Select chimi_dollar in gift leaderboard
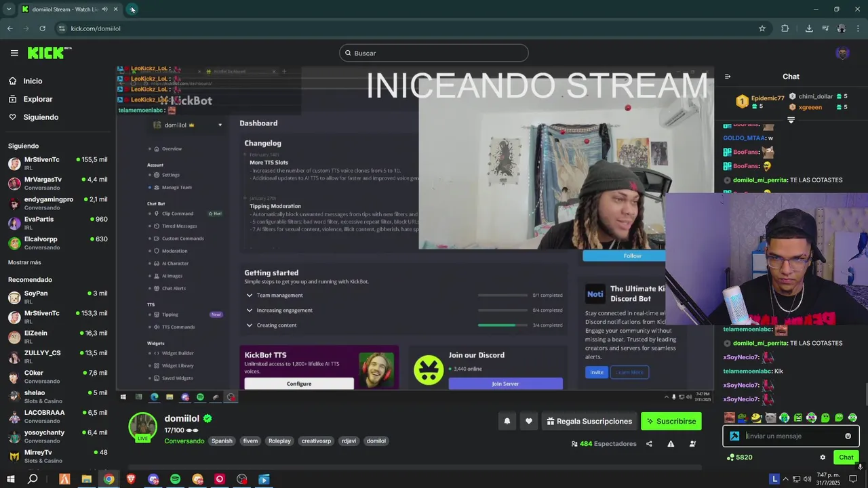Screen dimensions: 868x488 [816, 96]
